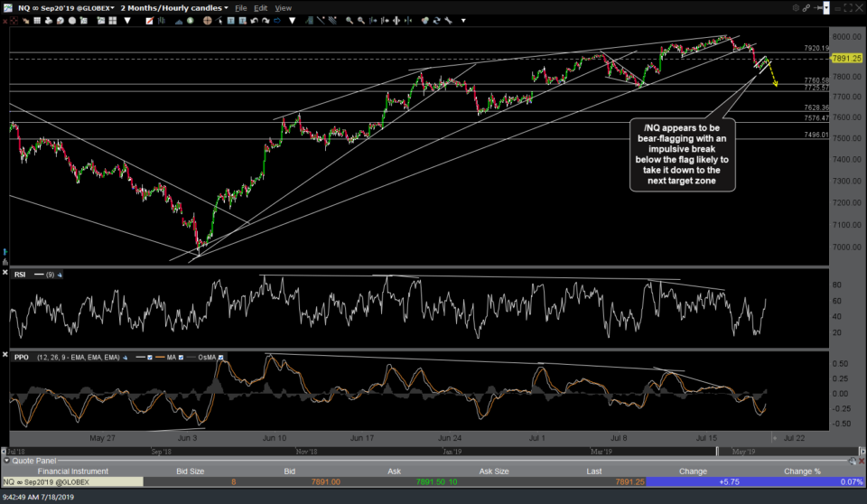867x504 pixels.
Task: Select the red pencil drawing tool
Action: tap(149, 21)
